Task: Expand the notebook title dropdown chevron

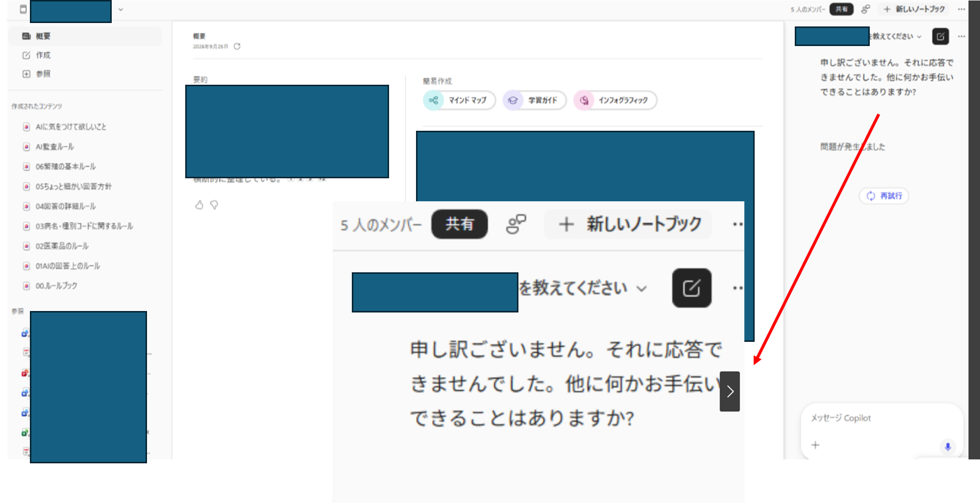Action: coord(121,9)
